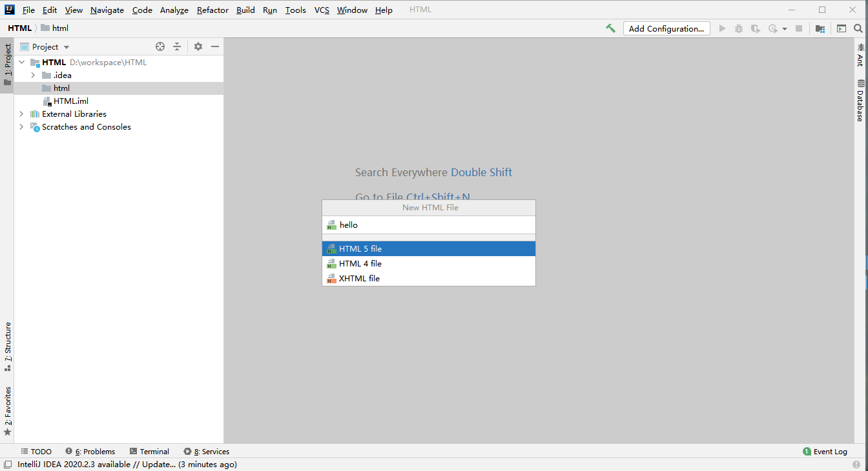Screen dimensions: 868x471
Task: Click the Search Everywhere magnifier icon
Action: [x=858, y=28]
